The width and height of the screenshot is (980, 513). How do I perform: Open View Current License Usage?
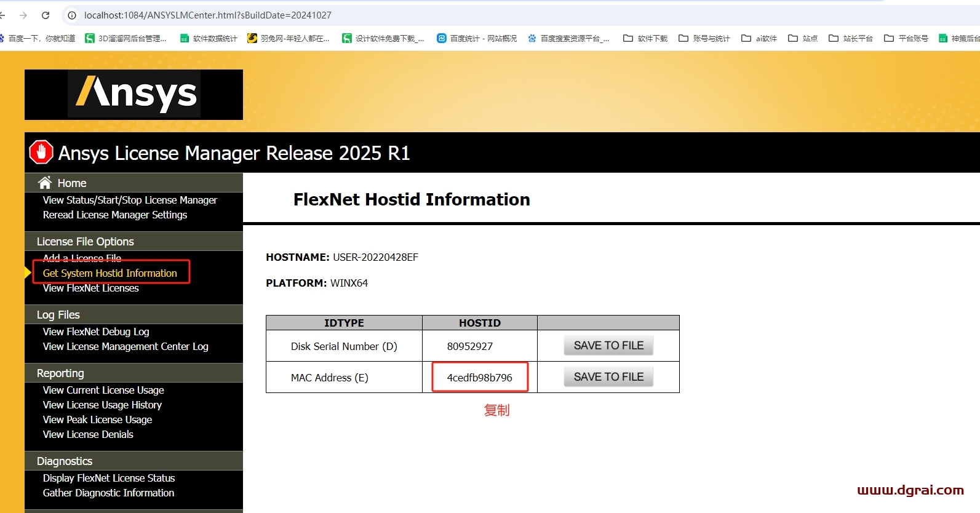[103, 390]
